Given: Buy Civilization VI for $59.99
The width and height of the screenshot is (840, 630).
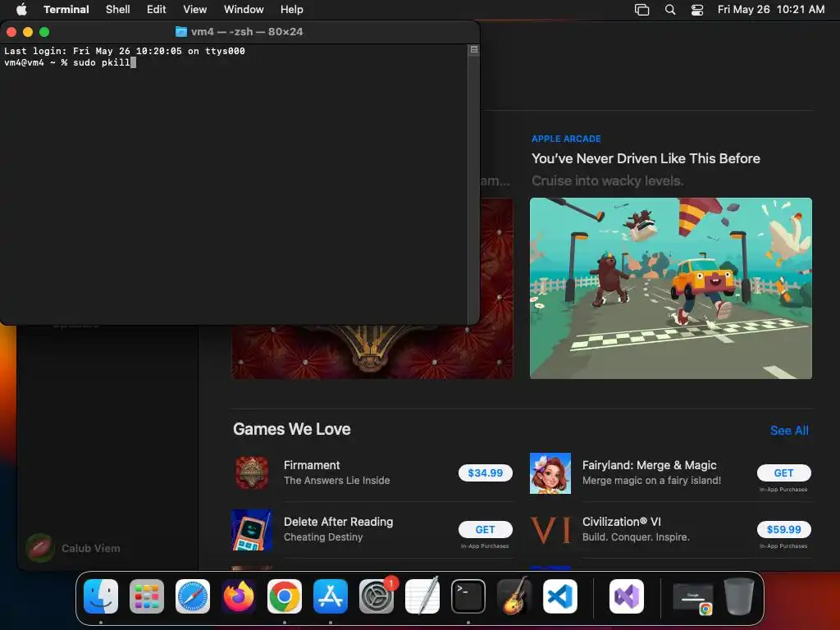Looking at the screenshot, I should [x=783, y=530].
